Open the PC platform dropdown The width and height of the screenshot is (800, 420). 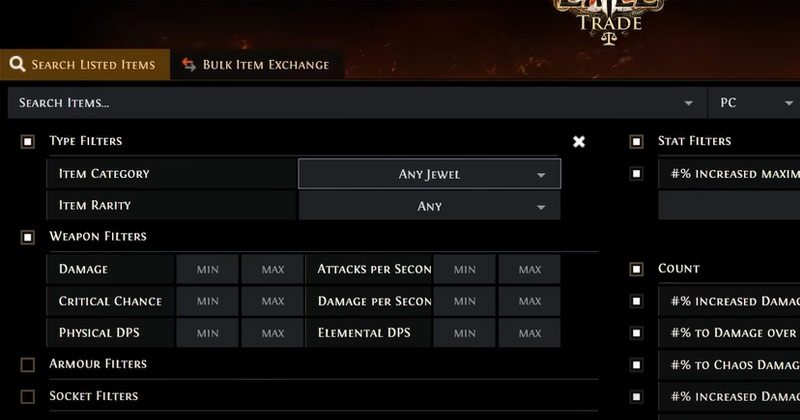tap(754, 103)
